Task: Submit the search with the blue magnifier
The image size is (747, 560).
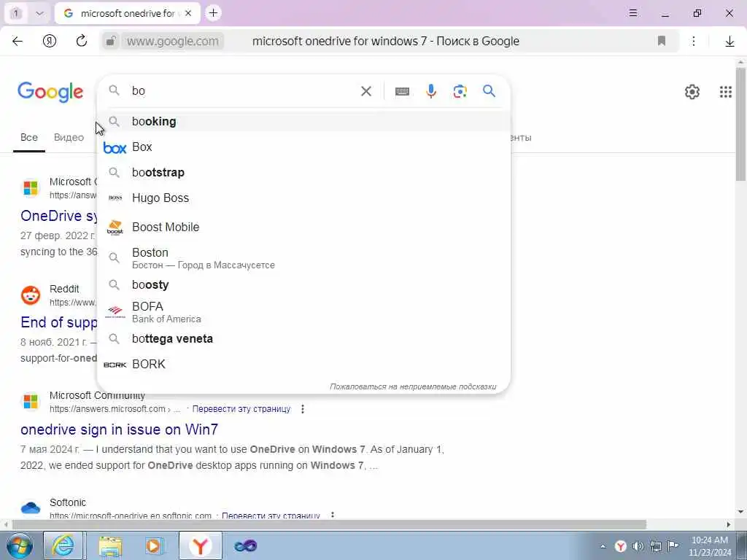Action: (489, 90)
